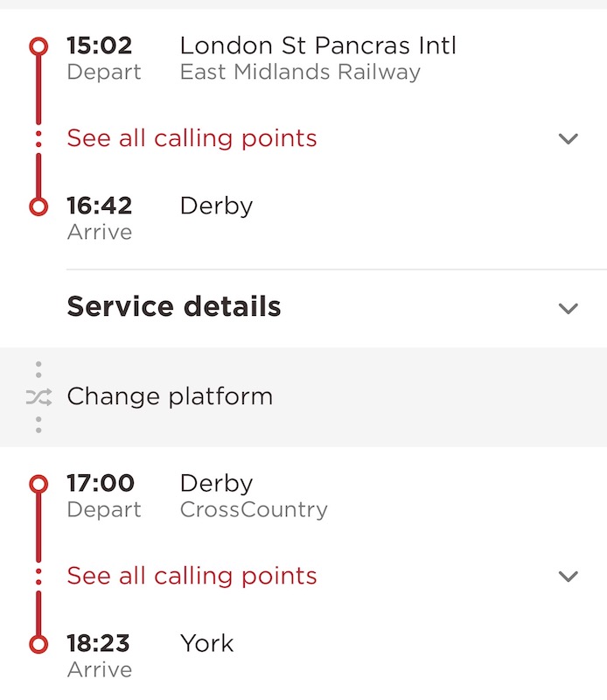Image resolution: width=607 pixels, height=700 pixels.
Task: Tap the 17:00 Derby departure time
Action: 100,483
